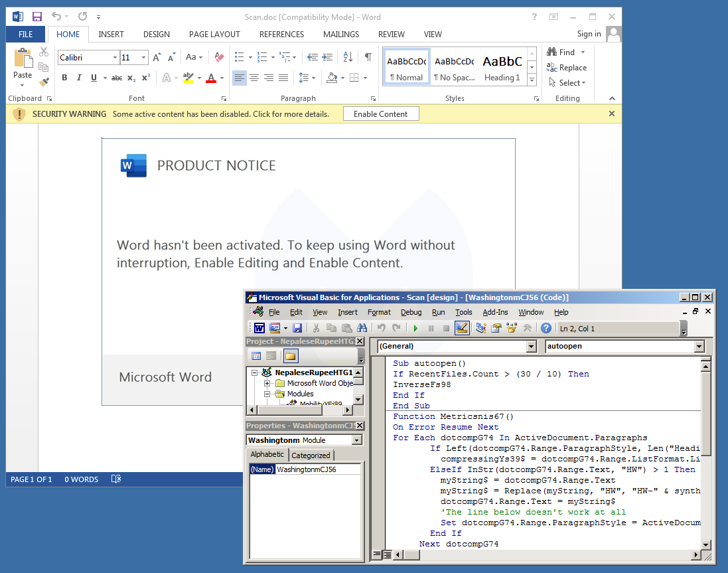Expand the Microsoft Word Objects tree node
The width and height of the screenshot is (728, 573).
click(x=267, y=383)
